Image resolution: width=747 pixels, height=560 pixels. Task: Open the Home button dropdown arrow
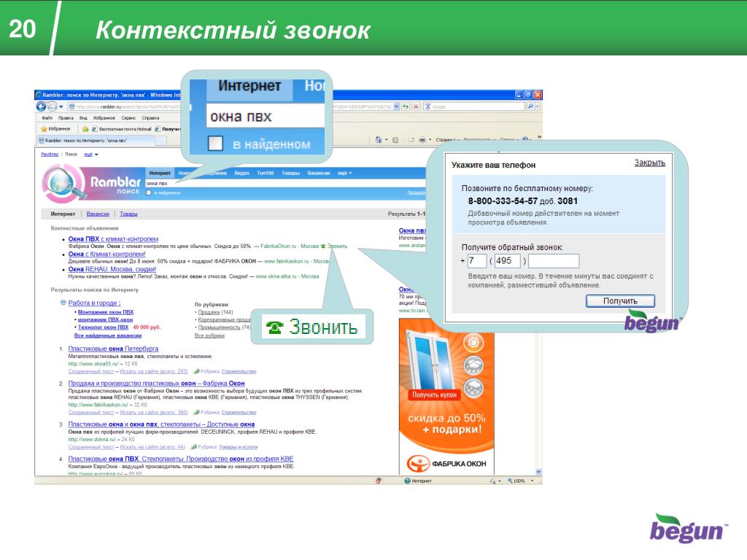pos(386,140)
